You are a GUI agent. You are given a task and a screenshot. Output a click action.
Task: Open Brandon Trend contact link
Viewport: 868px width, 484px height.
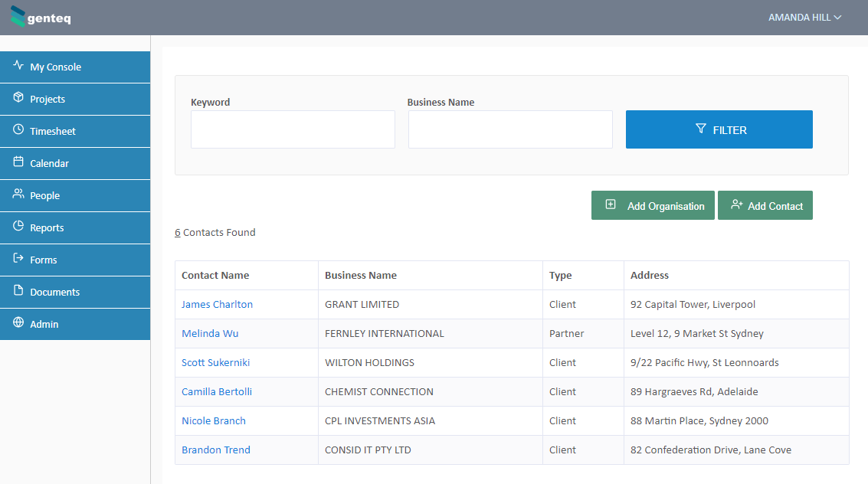[x=216, y=450]
